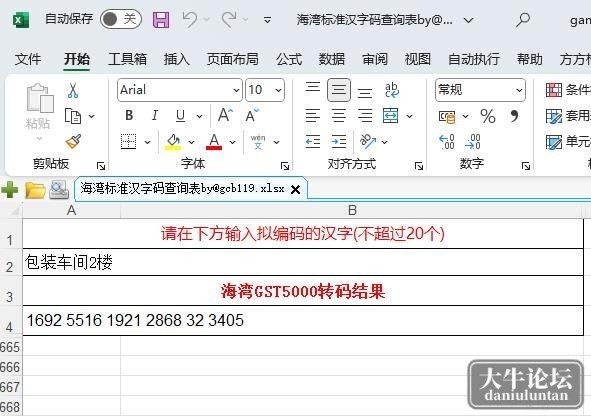Screen dimensions: 591x416
Task: Click the text Orientation icon
Action: pyautogui.click(x=368, y=141)
